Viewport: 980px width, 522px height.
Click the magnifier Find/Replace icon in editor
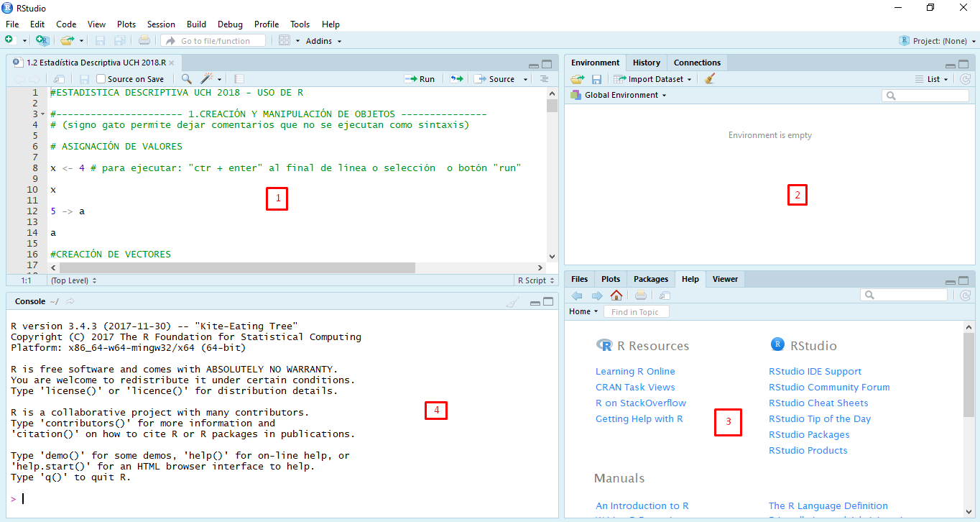[x=186, y=79]
